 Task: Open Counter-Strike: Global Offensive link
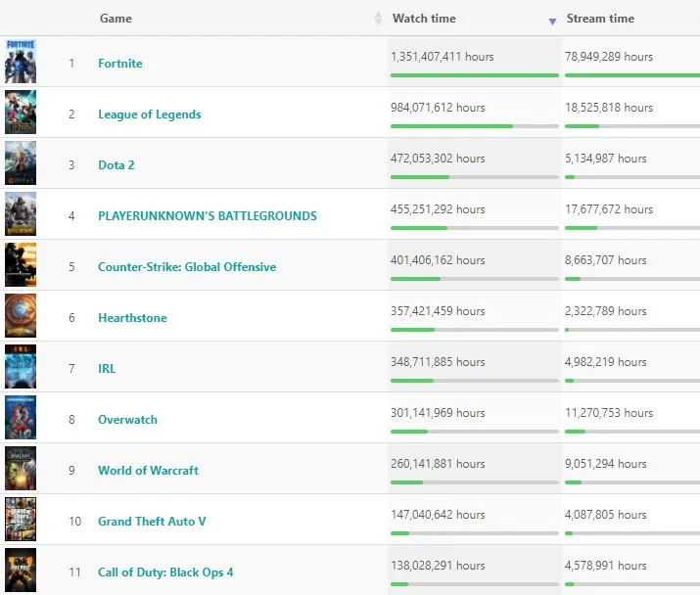coord(187,267)
